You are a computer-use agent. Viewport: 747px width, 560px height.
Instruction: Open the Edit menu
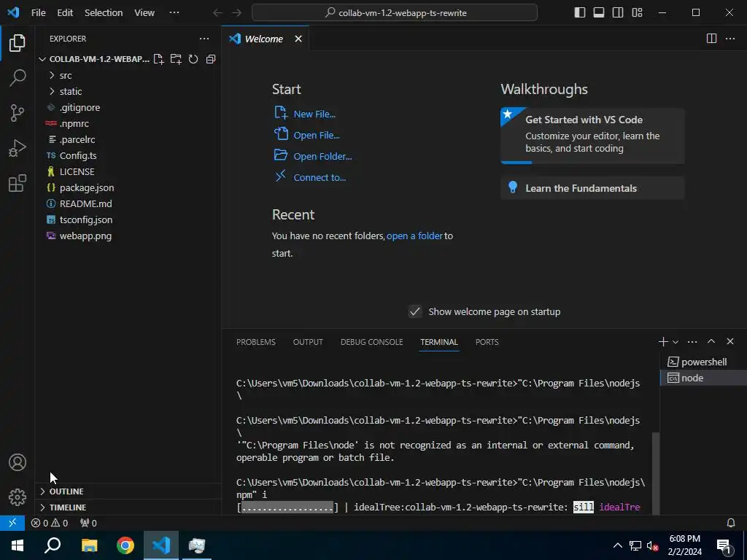point(65,13)
